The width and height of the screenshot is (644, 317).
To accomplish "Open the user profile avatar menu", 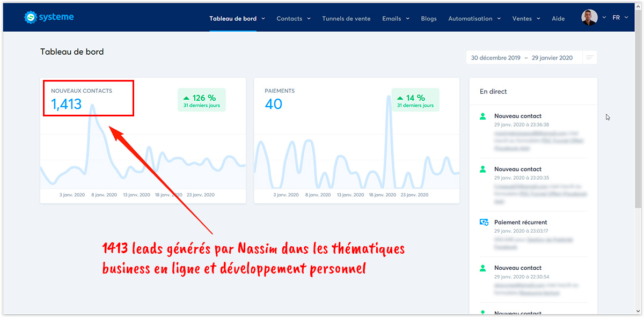I will pyautogui.click(x=589, y=18).
